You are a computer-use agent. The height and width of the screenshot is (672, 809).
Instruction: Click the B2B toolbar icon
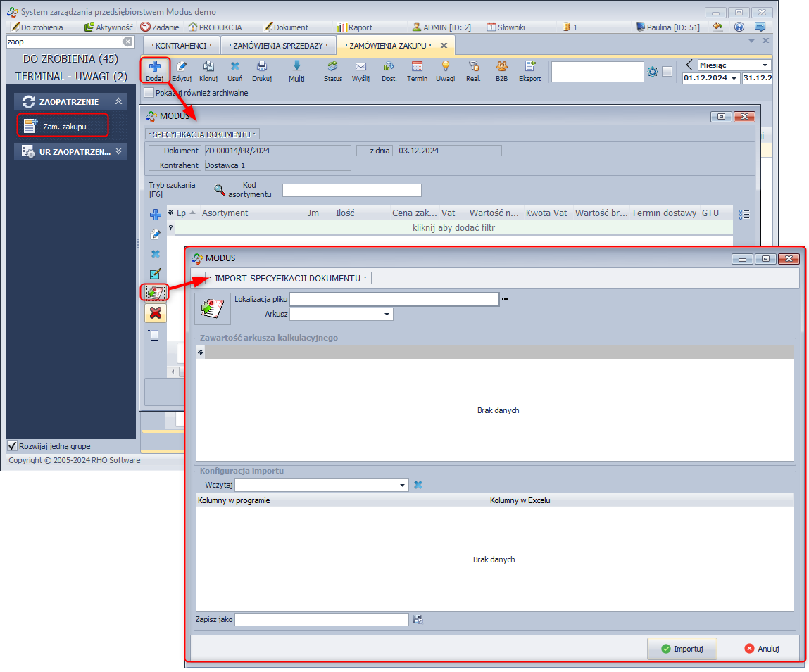click(501, 68)
